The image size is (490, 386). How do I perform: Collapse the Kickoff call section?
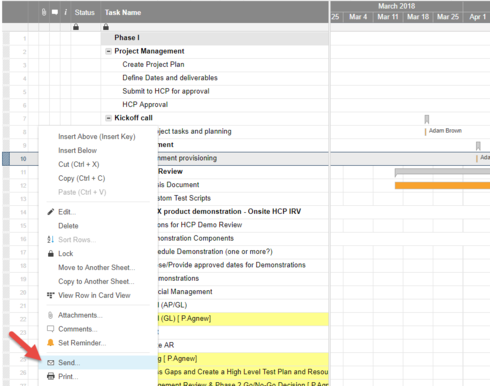(108, 118)
